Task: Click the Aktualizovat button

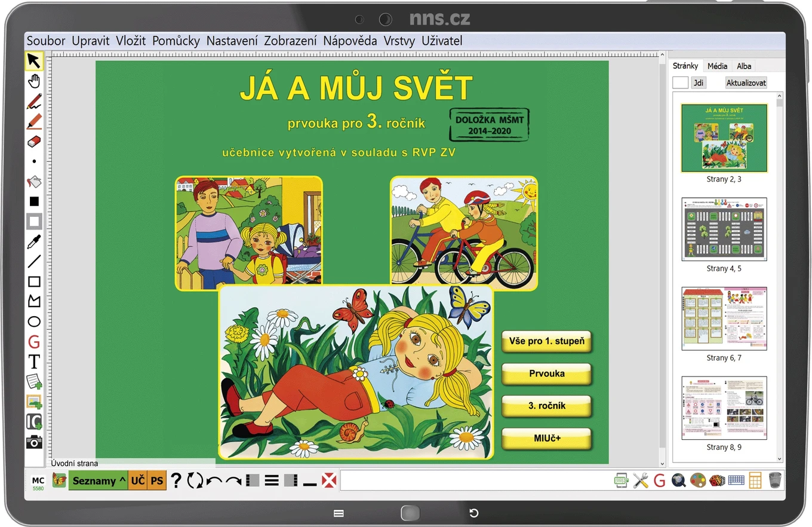Action: click(746, 83)
